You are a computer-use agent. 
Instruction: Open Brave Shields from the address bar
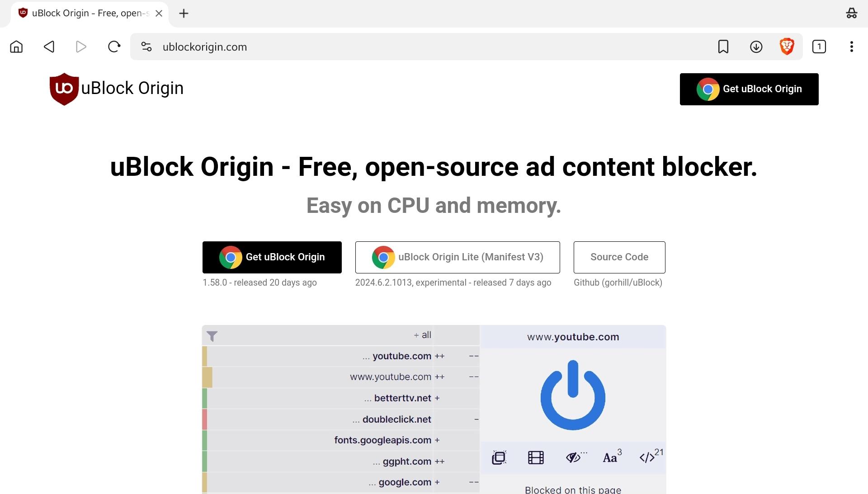click(x=787, y=47)
